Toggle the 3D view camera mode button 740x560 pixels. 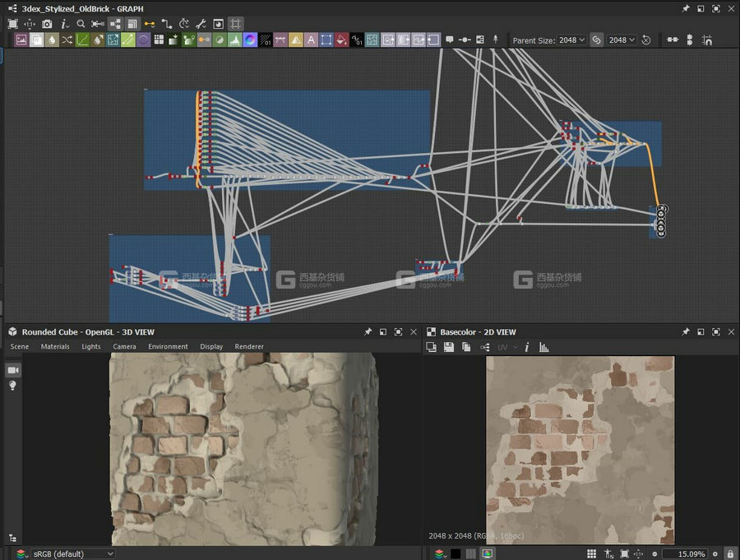tap(12, 370)
